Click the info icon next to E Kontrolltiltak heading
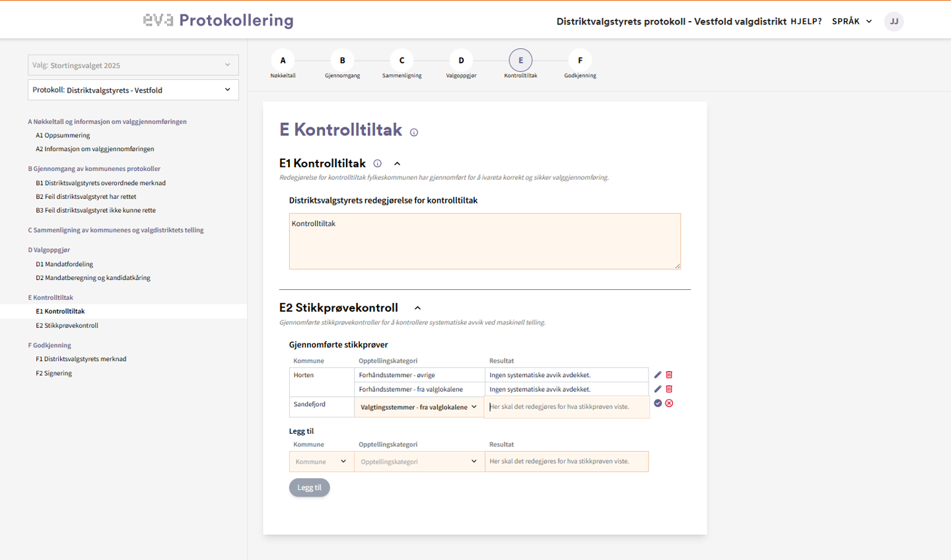This screenshot has width=951, height=560. [x=414, y=133]
